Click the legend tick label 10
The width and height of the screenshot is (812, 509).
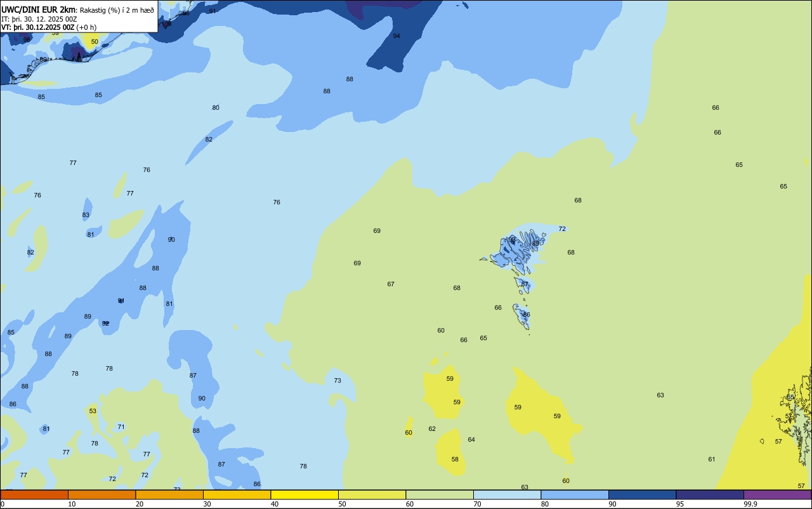(72, 504)
